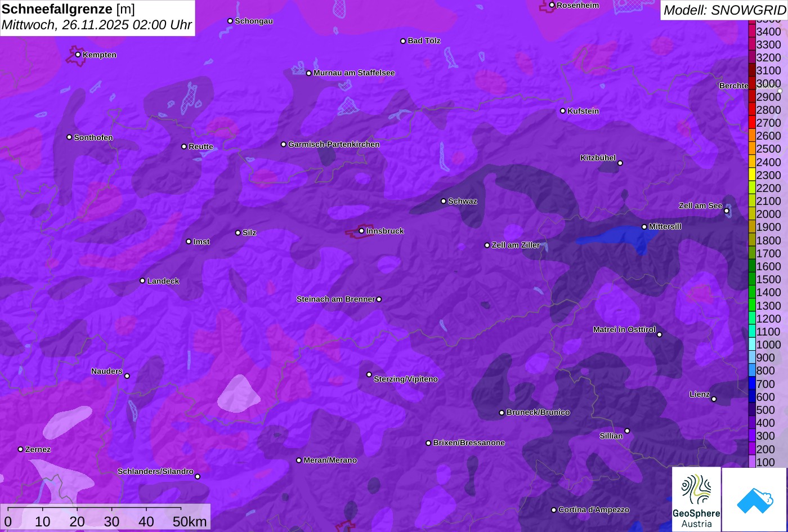788x532 pixels.
Task: Click the orange legend swatch labeled 2600
Action: [x=752, y=136]
